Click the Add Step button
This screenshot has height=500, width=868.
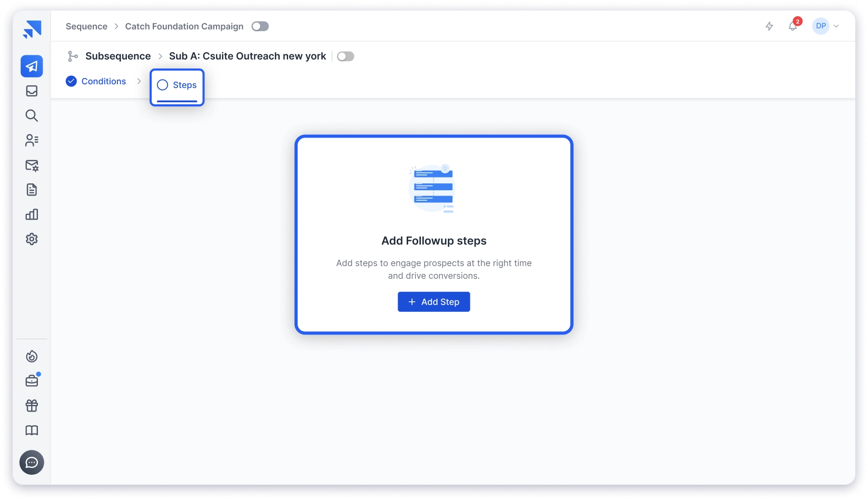pos(433,301)
